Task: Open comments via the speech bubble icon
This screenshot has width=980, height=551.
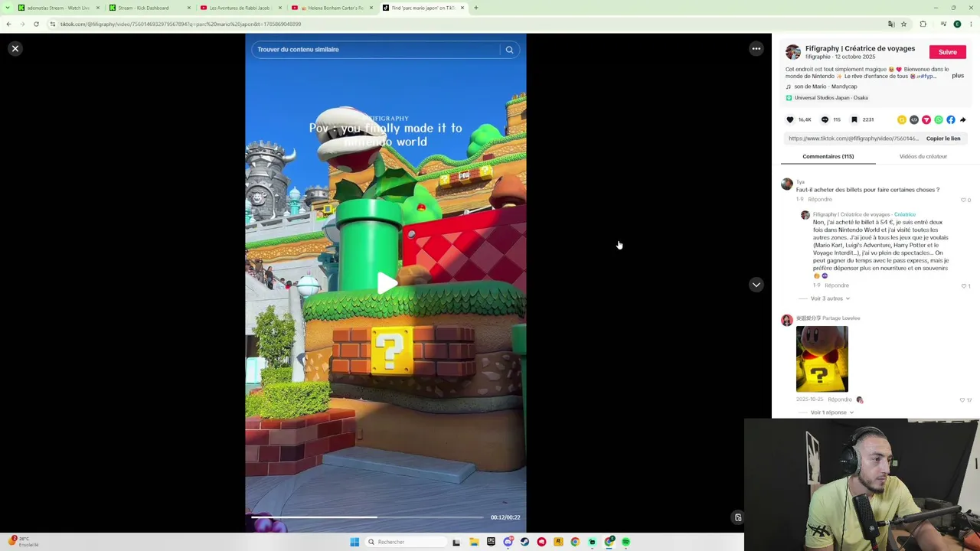Action: [x=825, y=119]
